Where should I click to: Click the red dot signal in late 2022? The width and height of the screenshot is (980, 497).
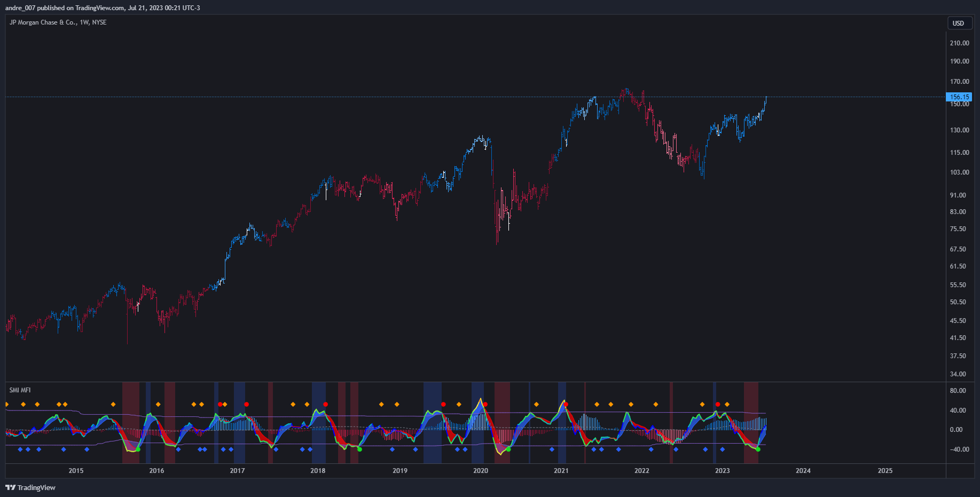[x=718, y=405]
